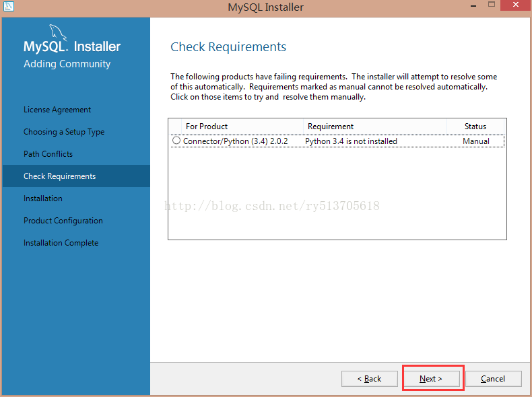Select the Connector/Python radio circle
This screenshot has height=397, width=532.
click(176, 141)
